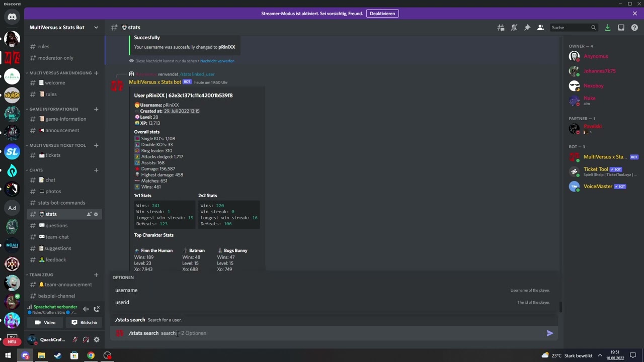Select the username option
The image size is (644, 362).
point(333,290)
